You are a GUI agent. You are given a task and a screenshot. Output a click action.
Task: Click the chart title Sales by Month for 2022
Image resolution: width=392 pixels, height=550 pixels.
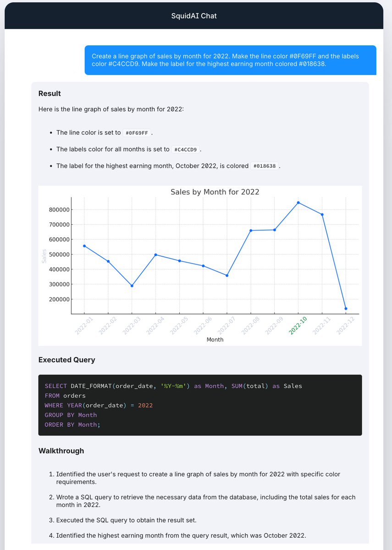click(x=215, y=192)
